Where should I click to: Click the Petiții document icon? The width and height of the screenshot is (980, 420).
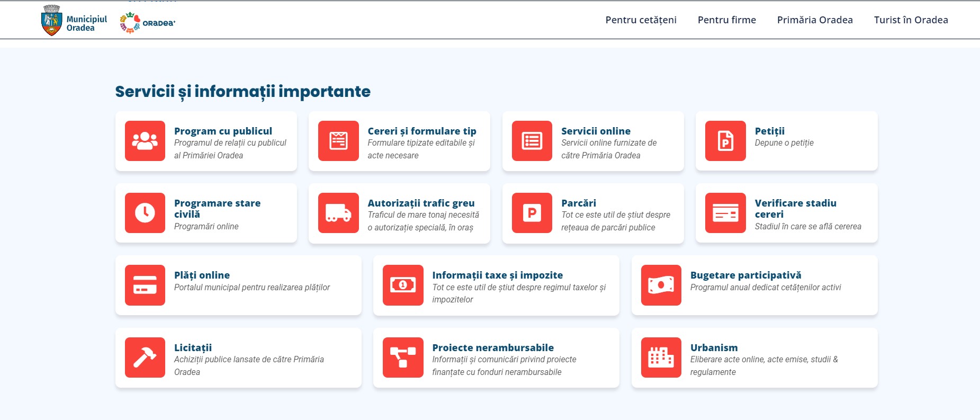(725, 141)
